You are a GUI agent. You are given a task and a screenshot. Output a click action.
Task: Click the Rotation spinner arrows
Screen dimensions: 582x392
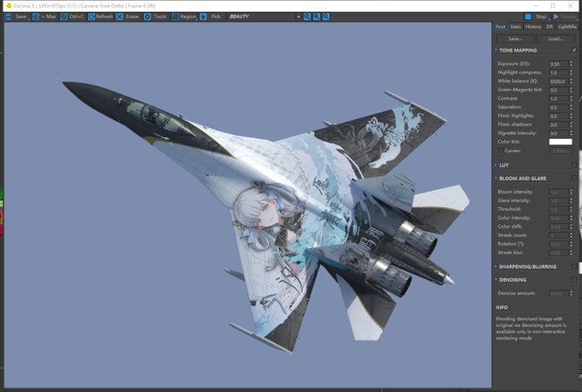571,244
